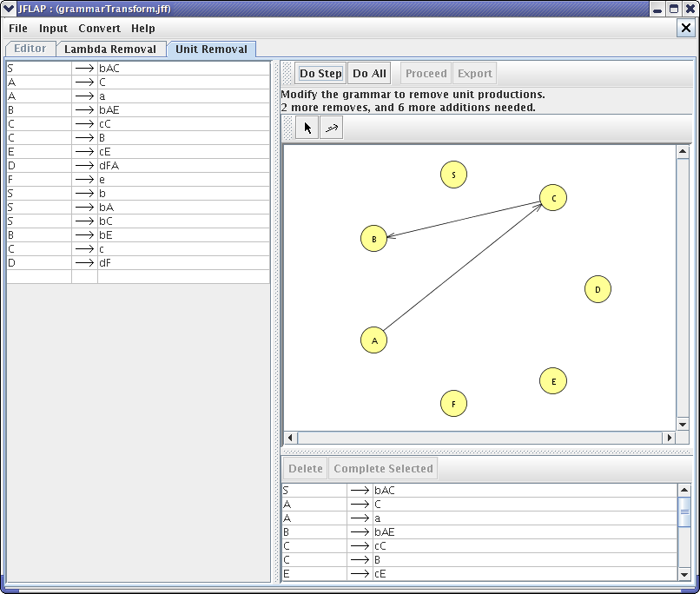Select left table production C → cC
This screenshot has width=700, height=594.
[138, 123]
